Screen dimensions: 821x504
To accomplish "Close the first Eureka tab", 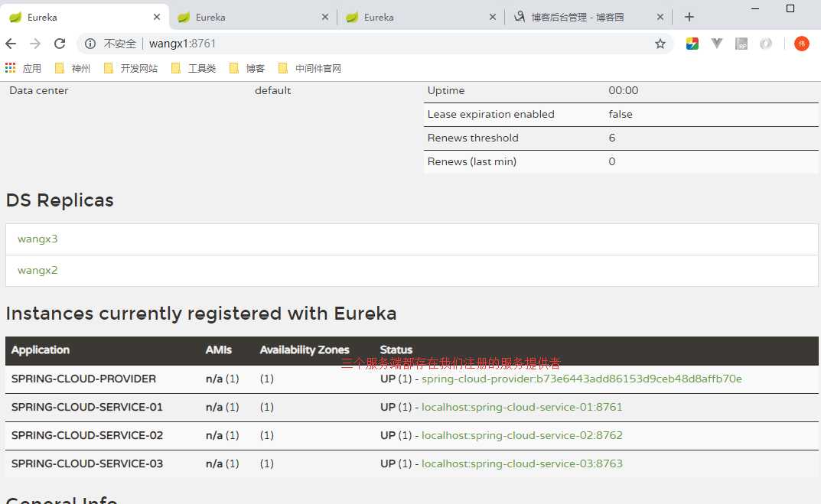I will pyautogui.click(x=157, y=18).
